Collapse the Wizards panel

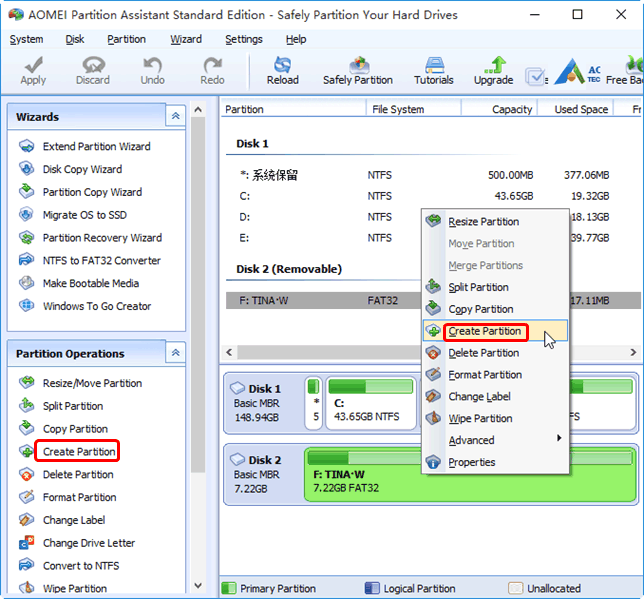coord(175,116)
